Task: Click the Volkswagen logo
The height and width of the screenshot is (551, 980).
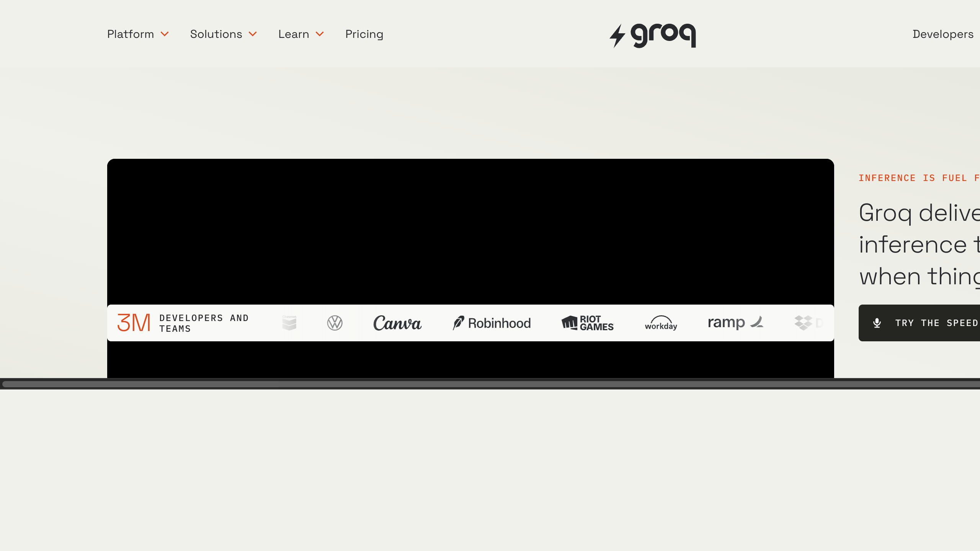Action: 335,323
